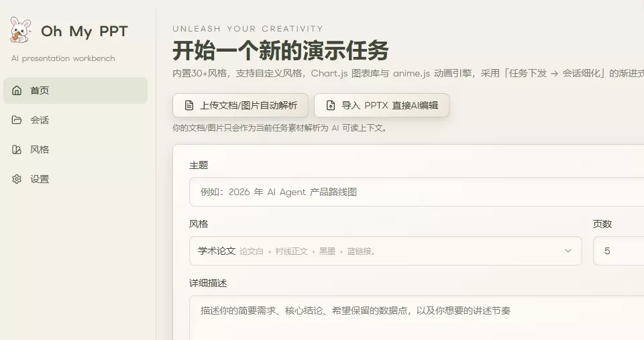644x340 pixels.
Task: Go to the 风格 sidebar page
Action: coord(76,150)
